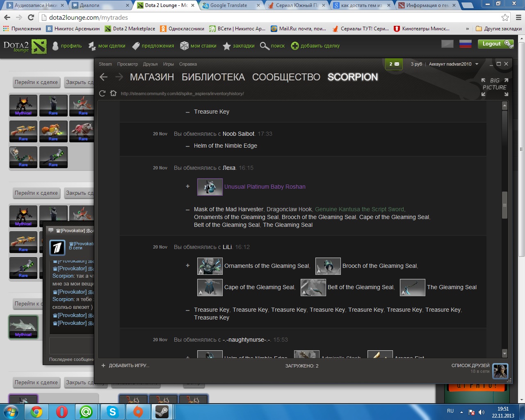Viewport: 525px width, 420px height.
Task: Click the Chrome taskbar icon
Action: point(37,412)
